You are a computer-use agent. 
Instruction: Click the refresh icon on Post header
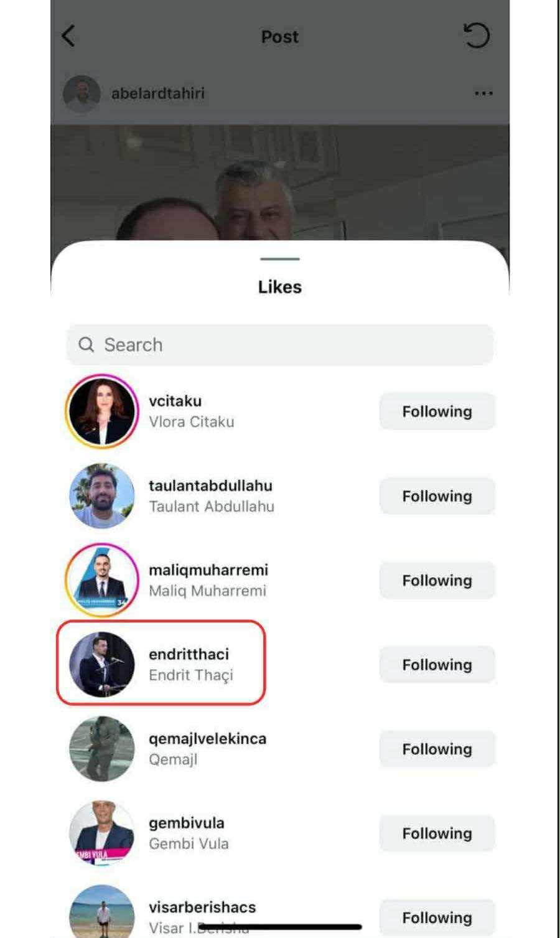pyautogui.click(x=477, y=35)
